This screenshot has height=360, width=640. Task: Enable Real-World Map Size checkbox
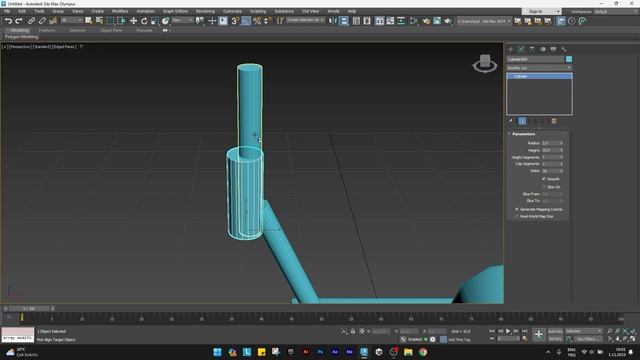pos(517,216)
